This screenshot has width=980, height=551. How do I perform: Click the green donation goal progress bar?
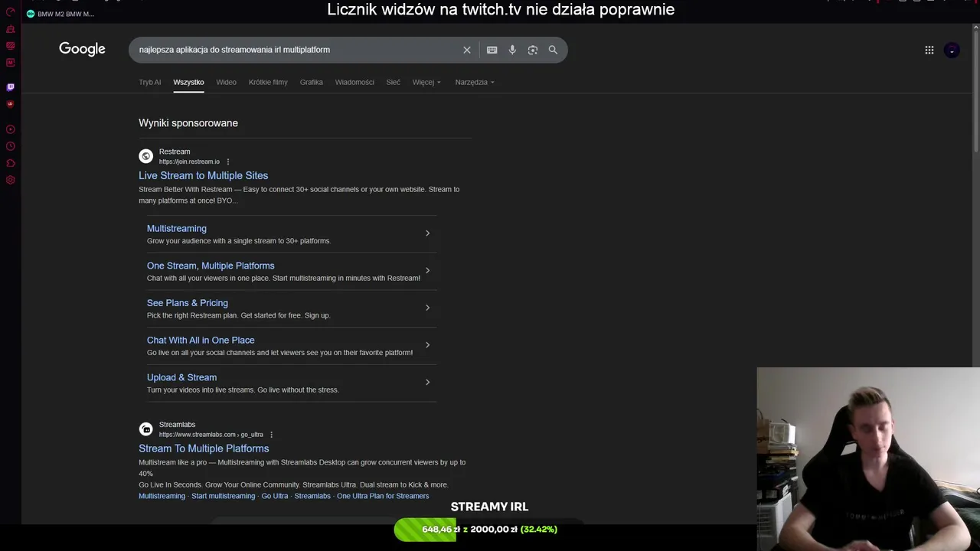(425, 530)
